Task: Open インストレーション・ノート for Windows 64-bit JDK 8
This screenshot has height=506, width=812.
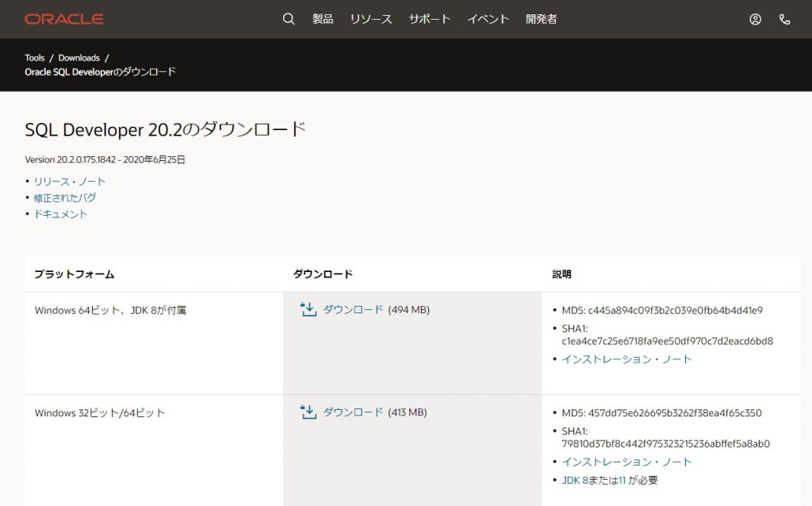Action: coord(626,359)
